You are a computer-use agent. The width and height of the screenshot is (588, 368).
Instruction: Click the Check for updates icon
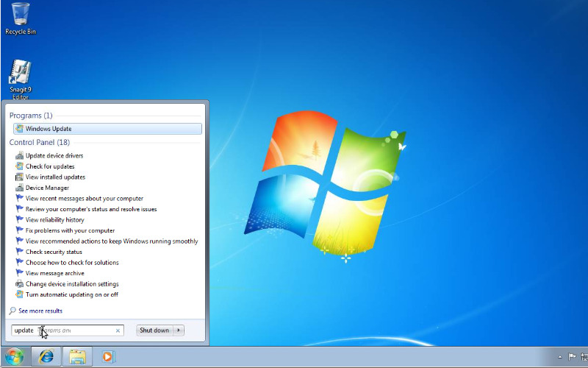point(19,166)
